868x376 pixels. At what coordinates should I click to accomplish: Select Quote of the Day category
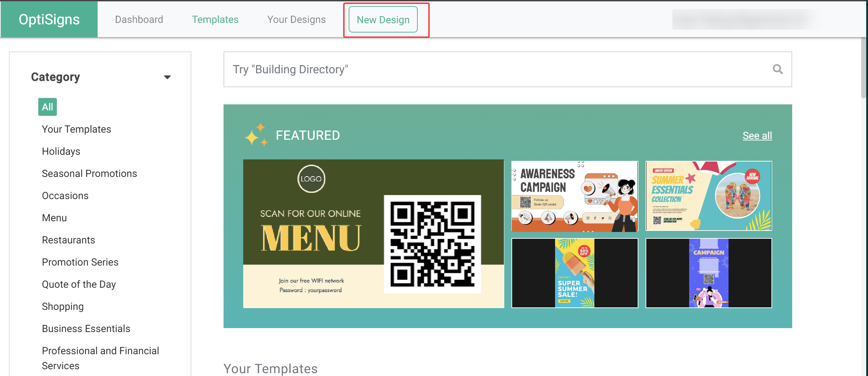click(x=79, y=284)
